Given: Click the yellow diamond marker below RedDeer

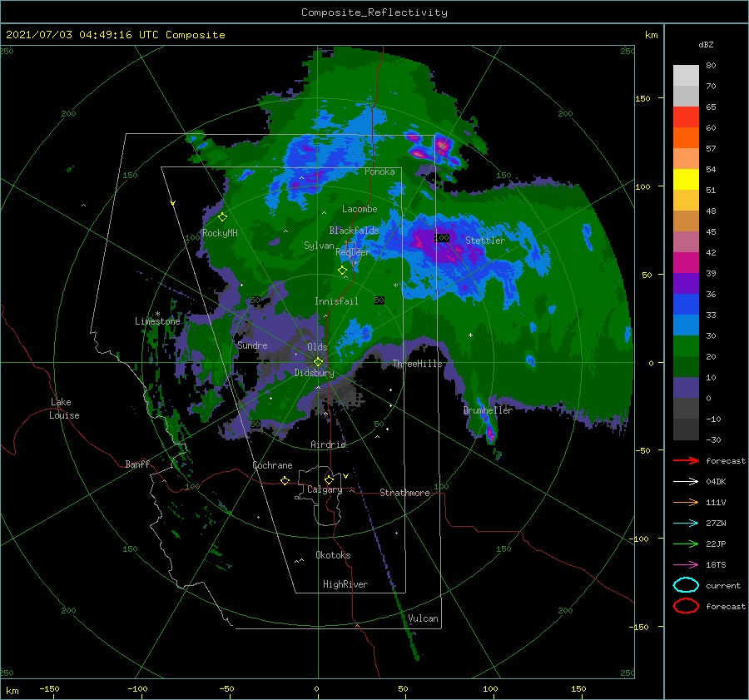Looking at the screenshot, I should coord(343,270).
